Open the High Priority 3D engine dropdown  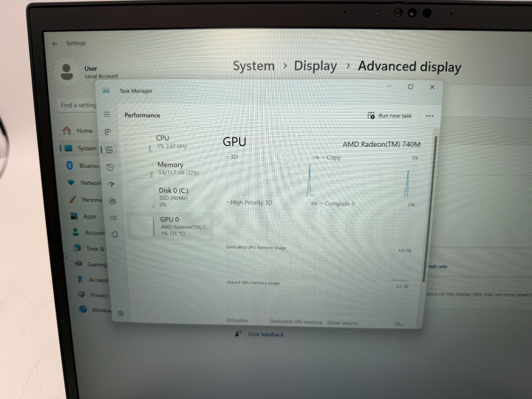(x=249, y=202)
